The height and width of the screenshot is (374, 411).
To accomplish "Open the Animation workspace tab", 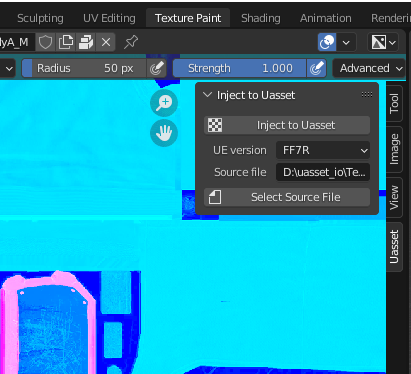I will tap(326, 18).
